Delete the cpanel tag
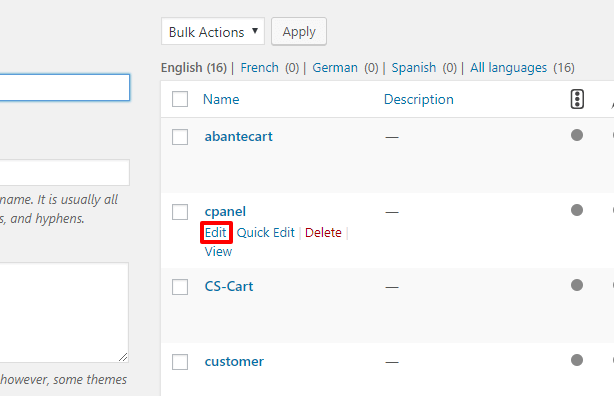Viewport: 614px width, 396px height. pyautogui.click(x=323, y=233)
